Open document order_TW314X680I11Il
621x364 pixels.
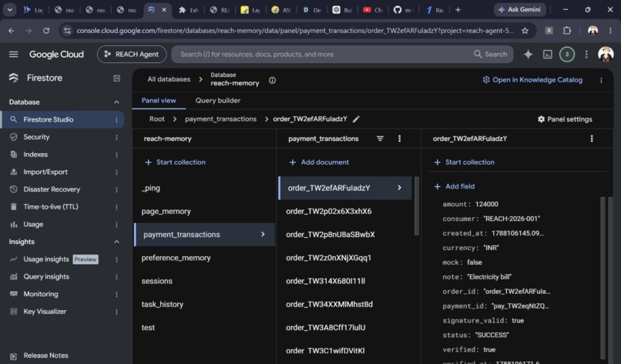click(326, 281)
